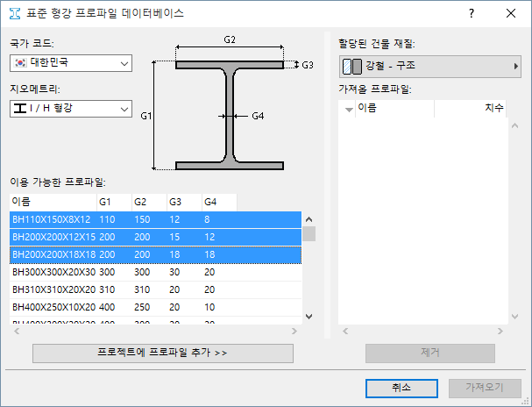This screenshot has height=407, width=532.
Task: Click the I-beam icon in the title bar
Action: [15, 13]
